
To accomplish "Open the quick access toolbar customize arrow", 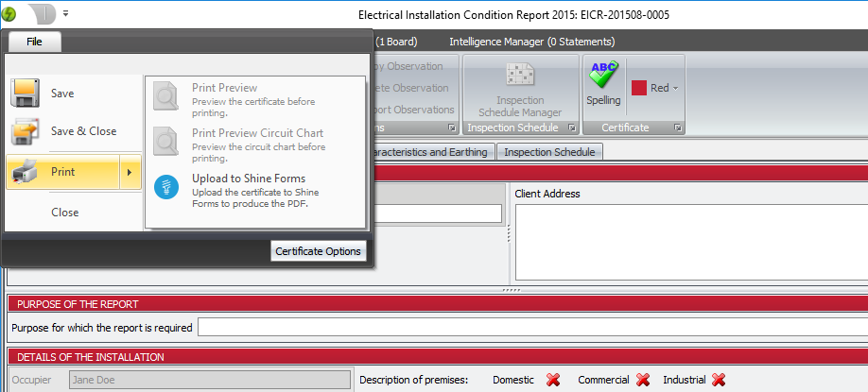I will [x=65, y=15].
